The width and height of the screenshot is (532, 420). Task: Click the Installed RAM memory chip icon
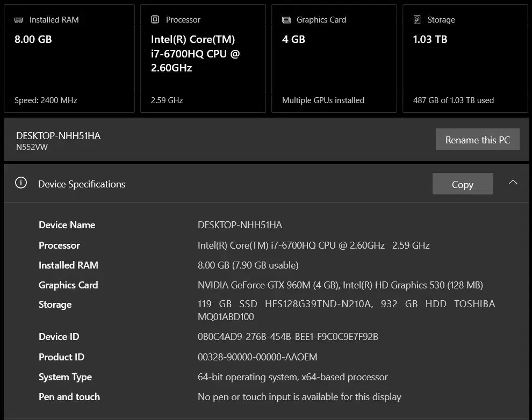[x=19, y=20]
